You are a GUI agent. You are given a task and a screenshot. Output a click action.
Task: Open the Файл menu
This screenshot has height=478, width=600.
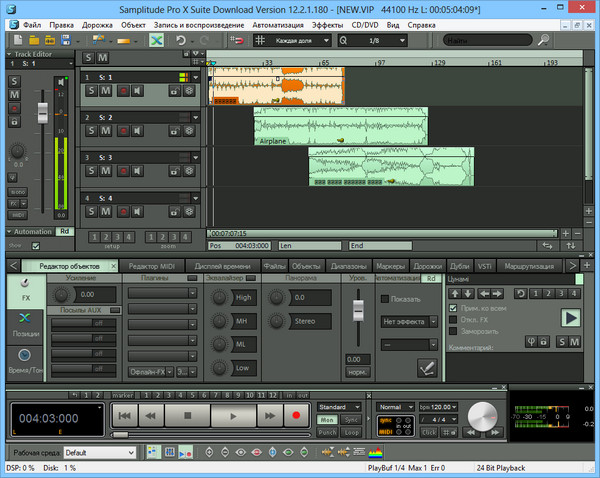[x=32, y=25]
